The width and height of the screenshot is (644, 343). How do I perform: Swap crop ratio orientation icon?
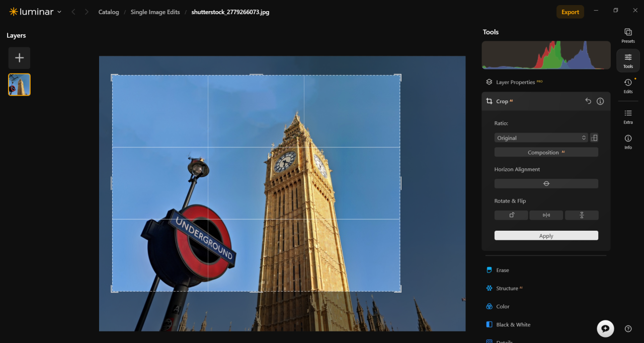pos(594,138)
